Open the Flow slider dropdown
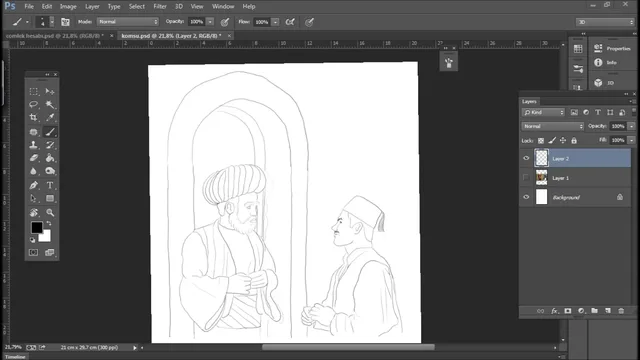 pyautogui.click(x=276, y=22)
